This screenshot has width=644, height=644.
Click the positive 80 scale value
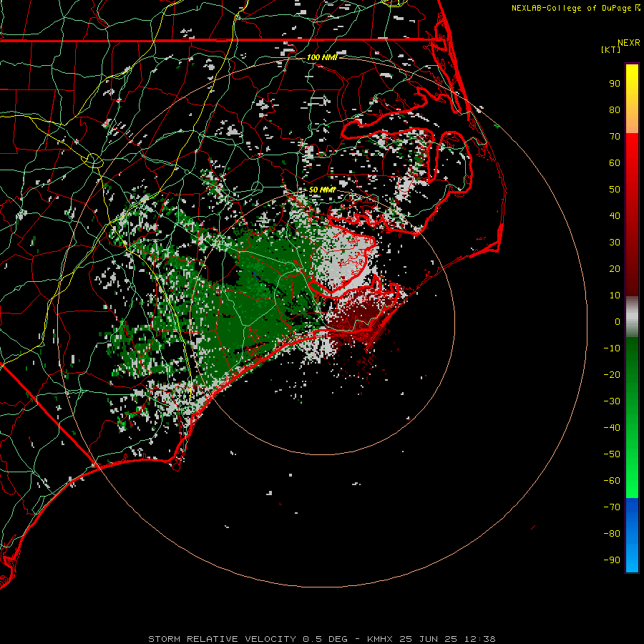click(615, 110)
